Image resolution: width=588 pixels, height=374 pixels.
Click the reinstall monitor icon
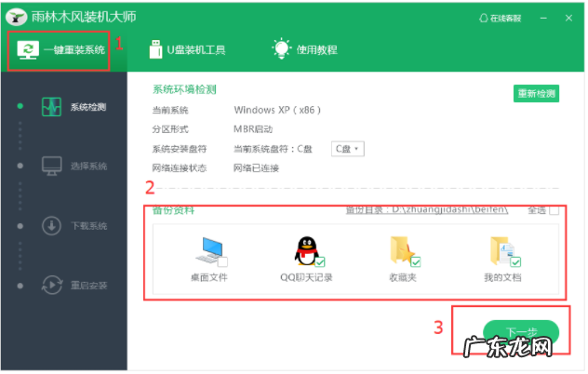[28, 50]
